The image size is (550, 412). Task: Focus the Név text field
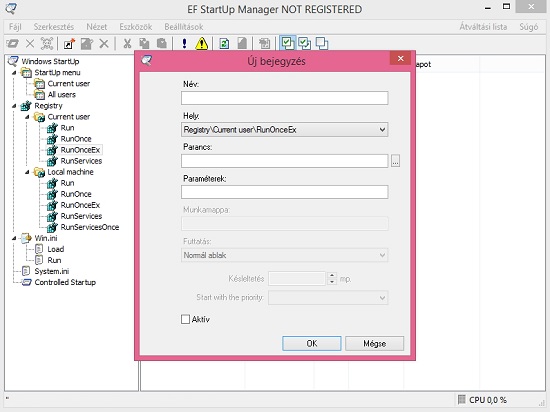click(x=284, y=98)
